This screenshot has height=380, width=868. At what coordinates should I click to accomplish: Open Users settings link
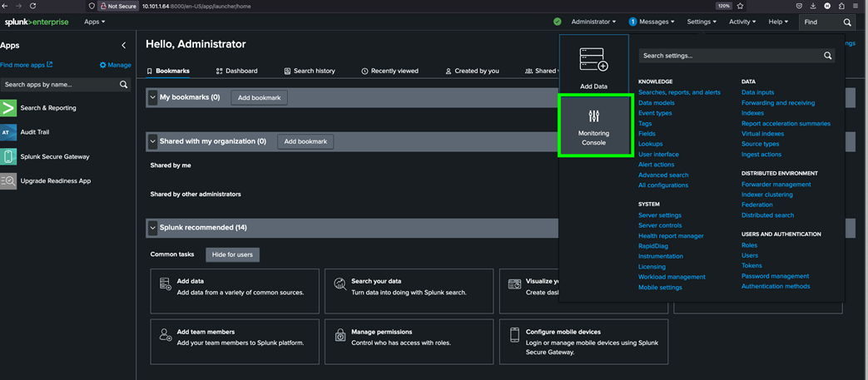click(x=750, y=255)
